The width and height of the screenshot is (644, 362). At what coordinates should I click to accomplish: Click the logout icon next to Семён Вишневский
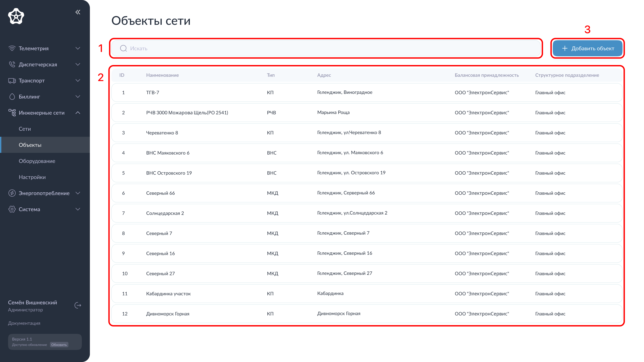[78, 305]
